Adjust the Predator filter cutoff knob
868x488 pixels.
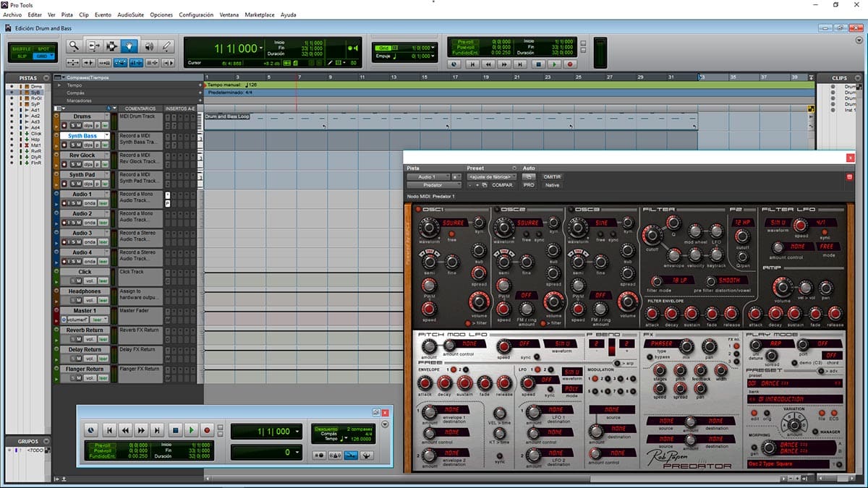tap(652, 235)
